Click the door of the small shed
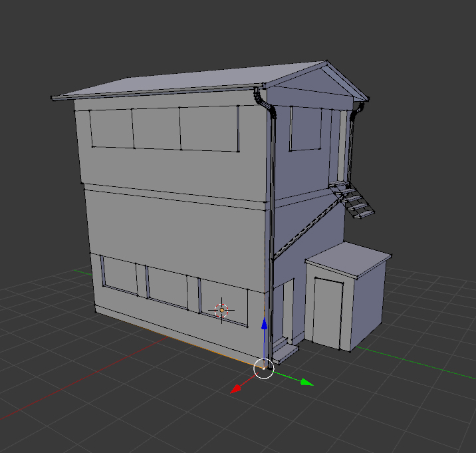Screen dimensions: 476x453 click(328, 313)
